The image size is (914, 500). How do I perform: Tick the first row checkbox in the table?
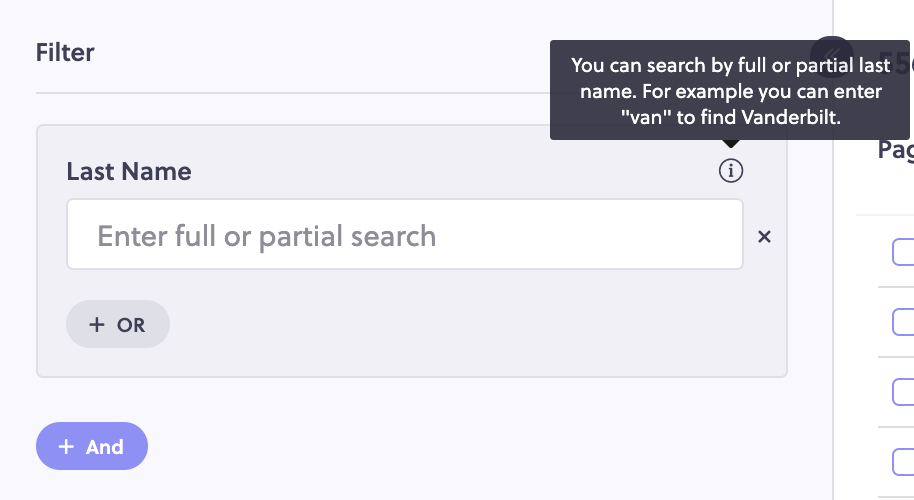point(903,252)
